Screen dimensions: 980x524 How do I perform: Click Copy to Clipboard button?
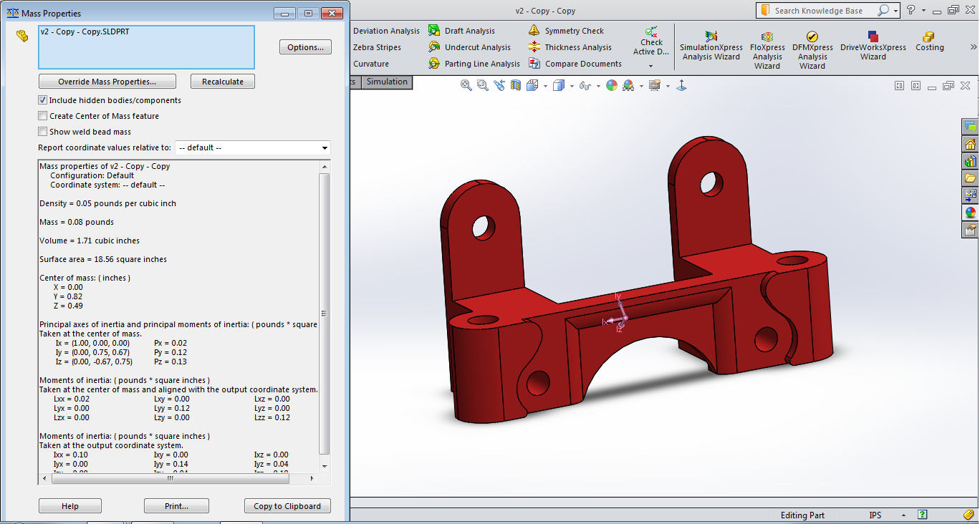tap(287, 506)
